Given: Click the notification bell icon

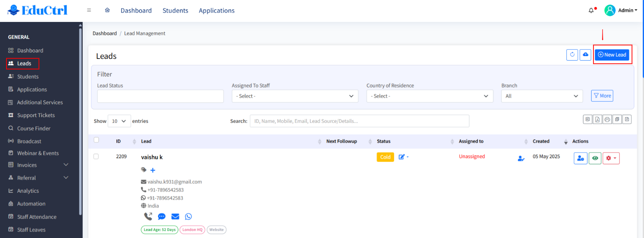Looking at the screenshot, I should tap(591, 11).
